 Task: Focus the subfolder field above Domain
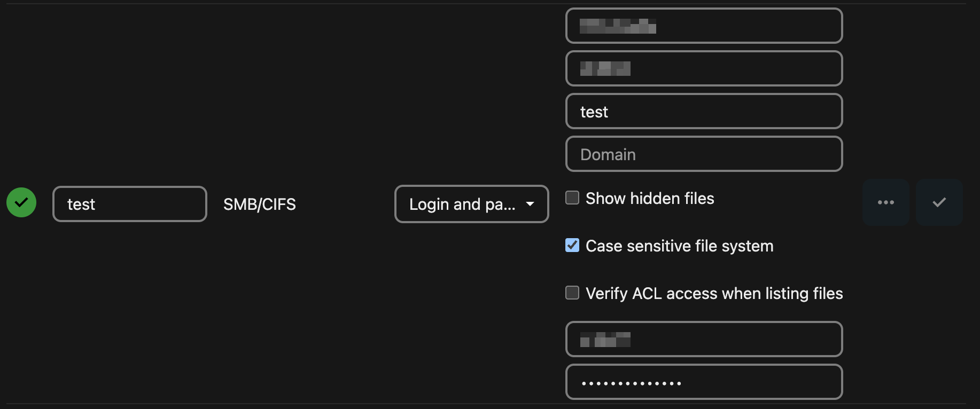(x=704, y=112)
